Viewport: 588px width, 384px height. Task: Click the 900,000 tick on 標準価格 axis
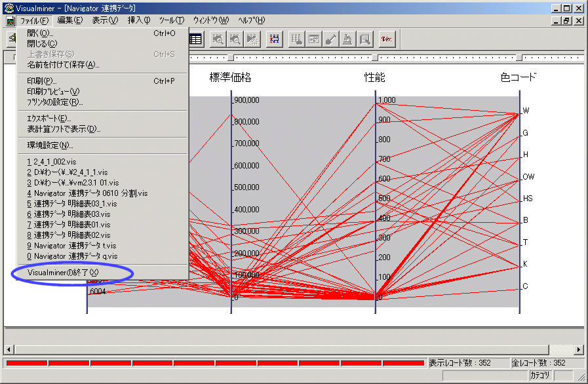pos(246,100)
